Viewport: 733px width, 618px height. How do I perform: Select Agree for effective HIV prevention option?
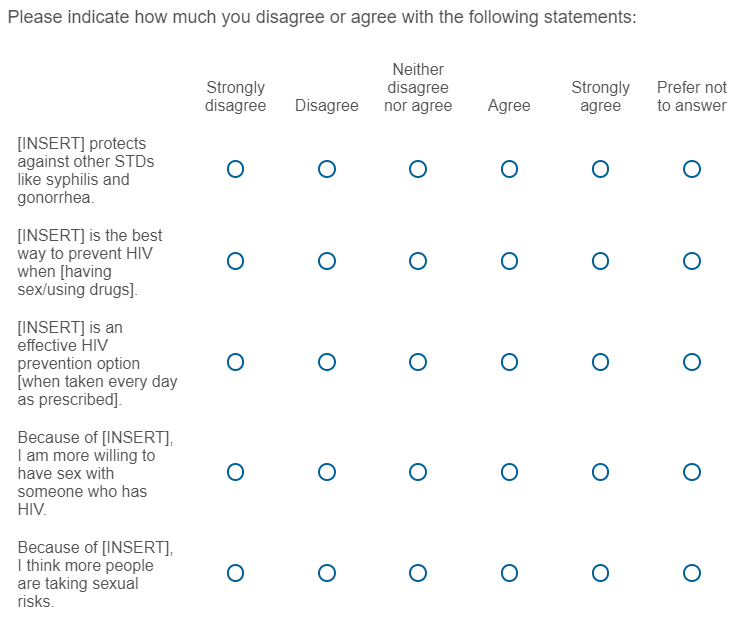click(509, 362)
